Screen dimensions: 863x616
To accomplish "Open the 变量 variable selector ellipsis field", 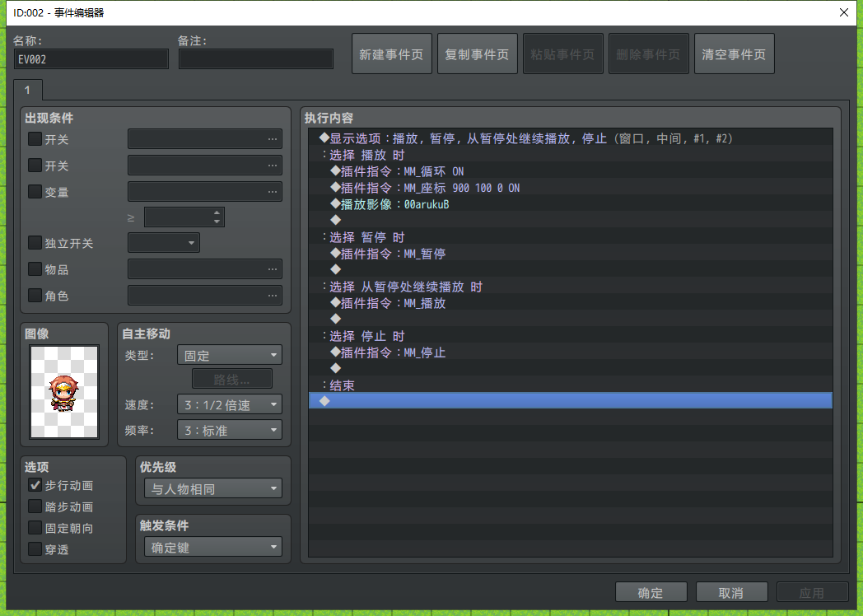I will [x=205, y=192].
